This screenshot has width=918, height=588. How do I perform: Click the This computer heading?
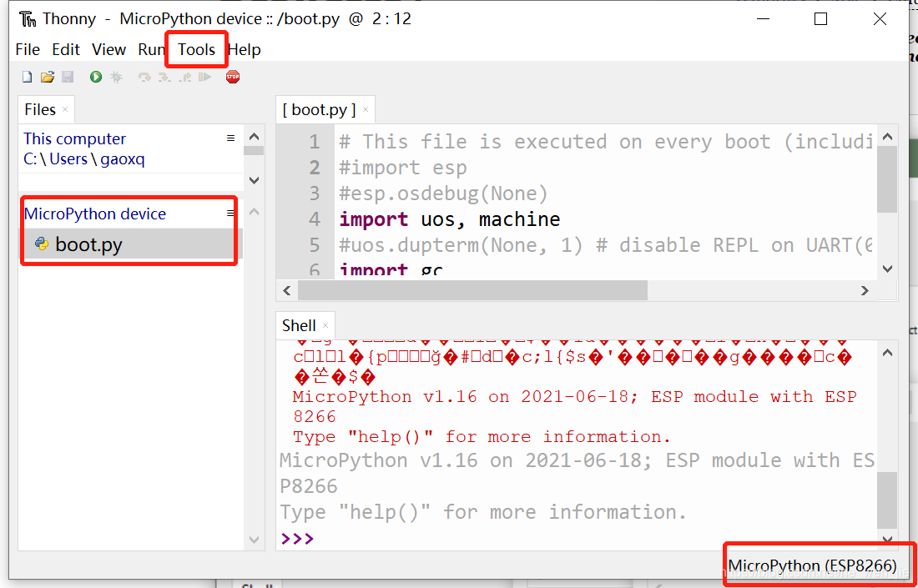click(74, 138)
